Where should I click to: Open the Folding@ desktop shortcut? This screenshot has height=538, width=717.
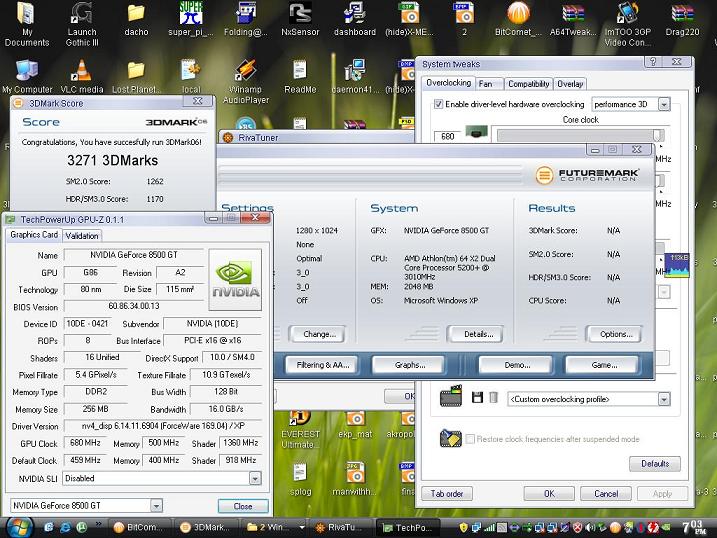246,19
